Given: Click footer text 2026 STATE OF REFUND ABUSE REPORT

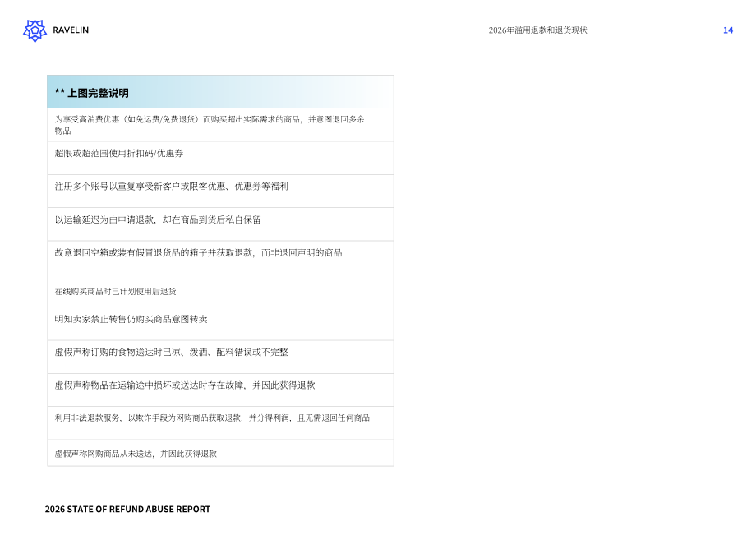Looking at the screenshot, I should point(127,509).
